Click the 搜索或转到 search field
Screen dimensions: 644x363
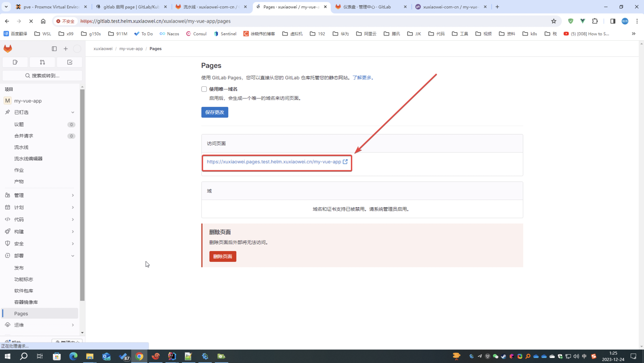click(x=43, y=75)
